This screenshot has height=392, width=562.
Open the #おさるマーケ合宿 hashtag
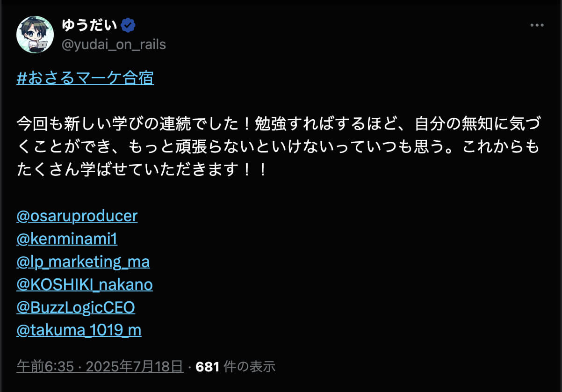tap(85, 78)
